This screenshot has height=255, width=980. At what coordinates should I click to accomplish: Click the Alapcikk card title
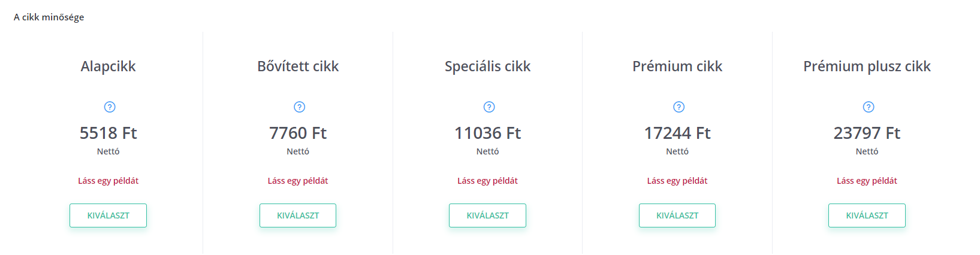coord(108,66)
